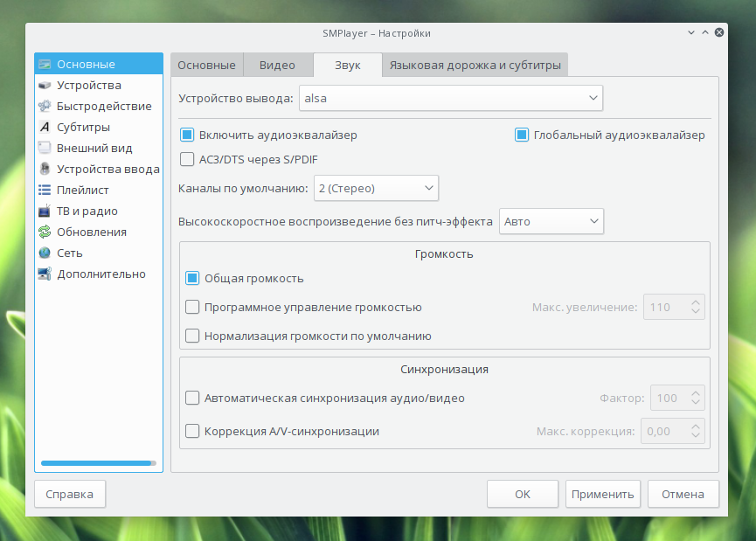The height and width of the screenshot is (541, 756).
Task: Click the Устройства ввода mouse icon
Action: click(x=45, y=169)
